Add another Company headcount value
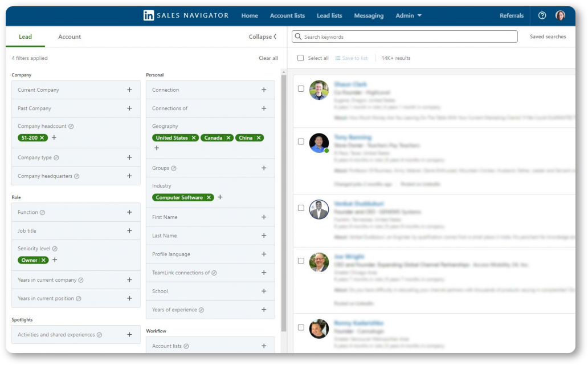The image size is (588, 365). click(x=54, y=137)
